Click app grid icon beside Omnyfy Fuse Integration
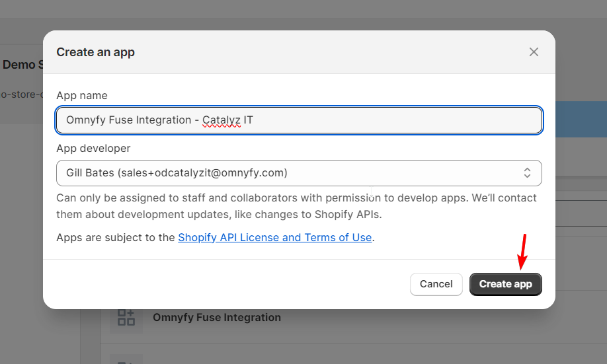 coord(126,318)
